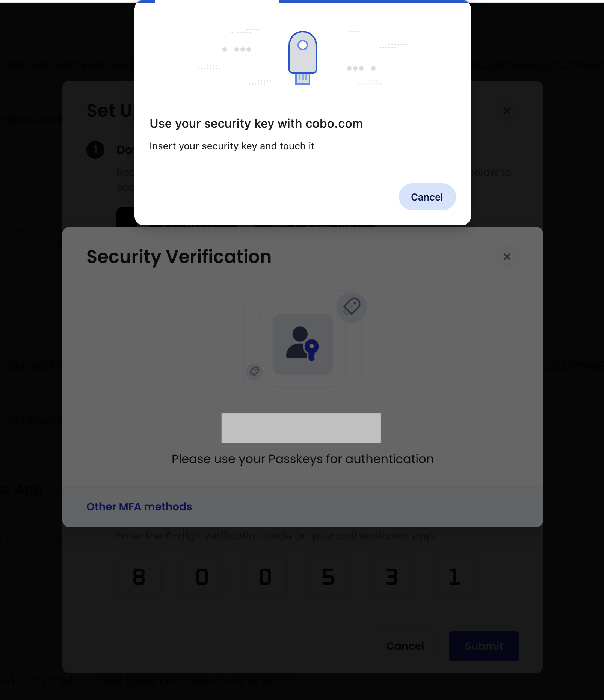Click the USB connector on the key graphic
Screen dimensions: 604x700
pos(302,79)
